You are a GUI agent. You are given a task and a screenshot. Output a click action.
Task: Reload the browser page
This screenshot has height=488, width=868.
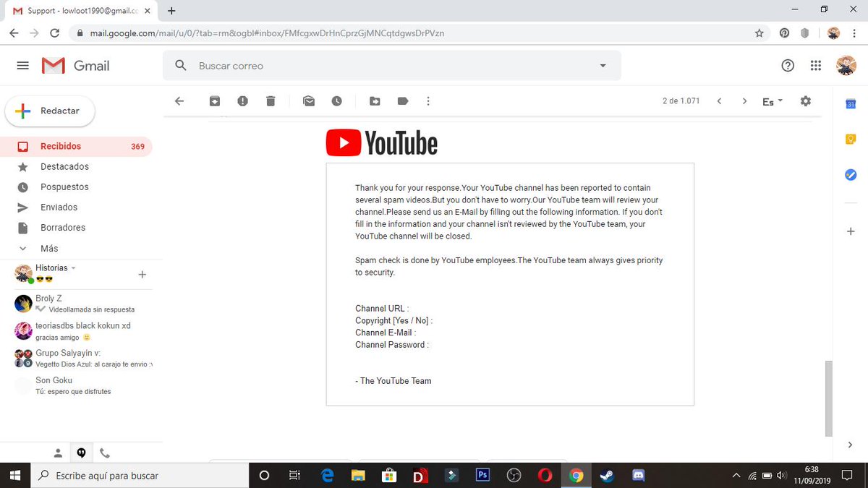(54, 33)
